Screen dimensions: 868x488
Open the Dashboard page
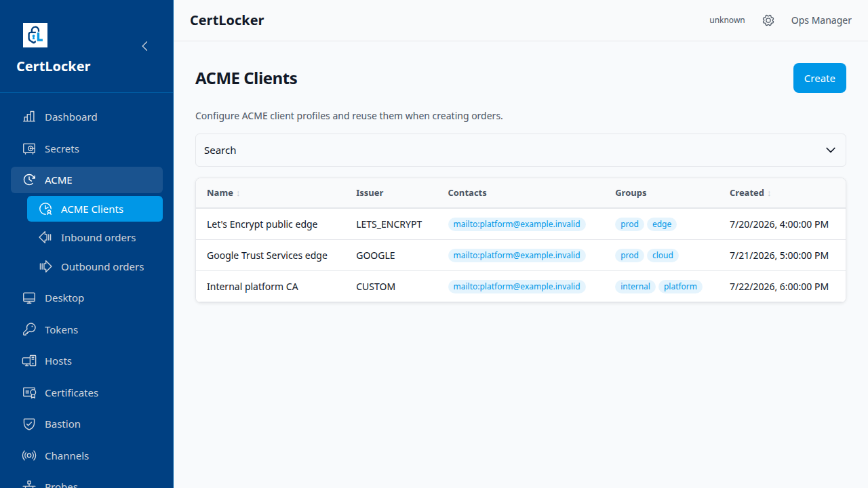[87, 117]
